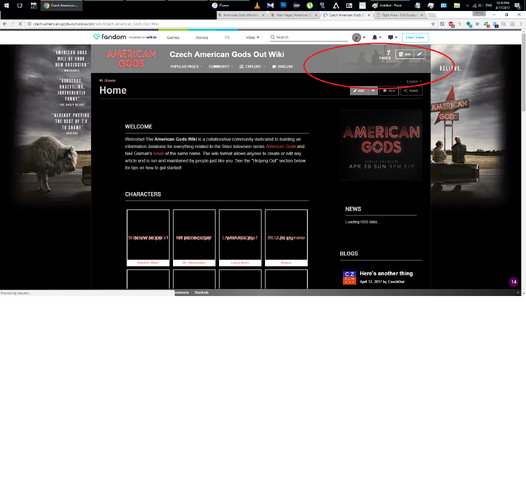The width and height of the screenshot is (526, 480).
Task: Open the notifications bell menu
Action: click(x=376, y=38)
